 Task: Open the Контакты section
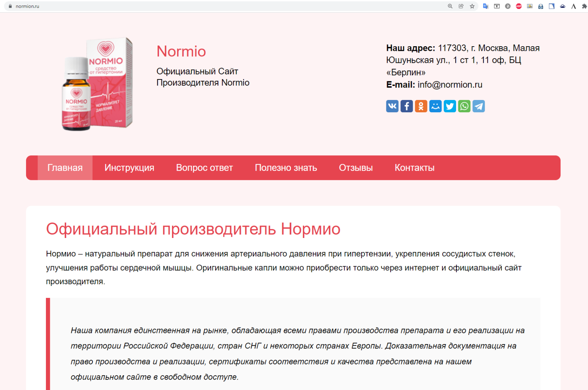click(415, 168)
